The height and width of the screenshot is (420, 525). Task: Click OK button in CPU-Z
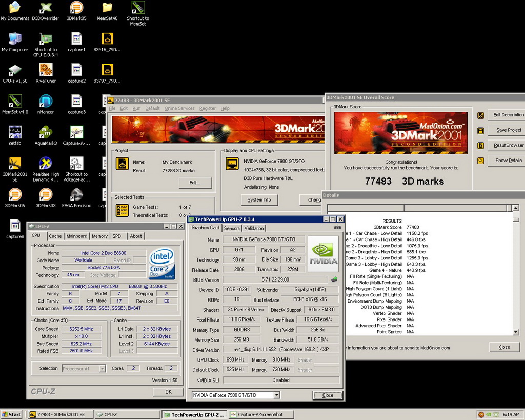(x=168, y=392)
